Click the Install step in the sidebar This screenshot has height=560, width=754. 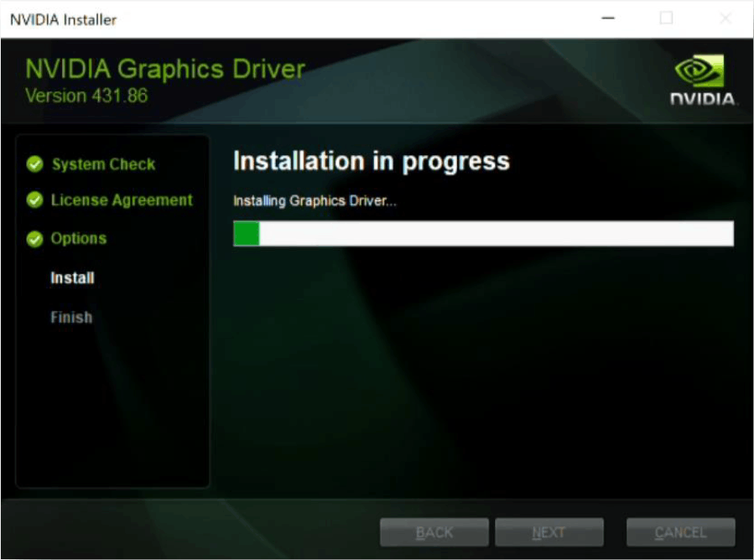pyautogui.click(x=72, y=277)
